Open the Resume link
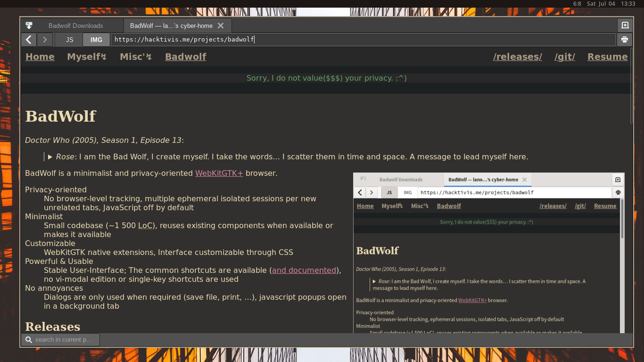The height and width of the screenshot is (362, 644). point(607,57)
